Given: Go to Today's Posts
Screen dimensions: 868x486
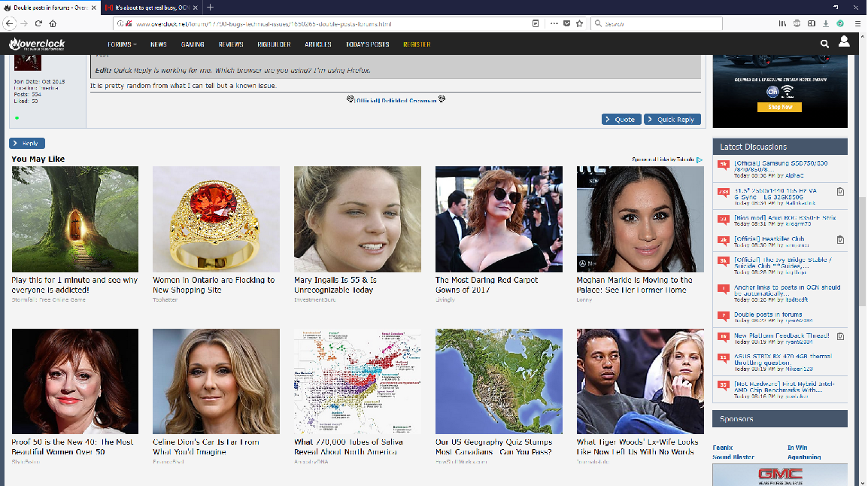Looking at the screenshot, I should tap(367, 44).
